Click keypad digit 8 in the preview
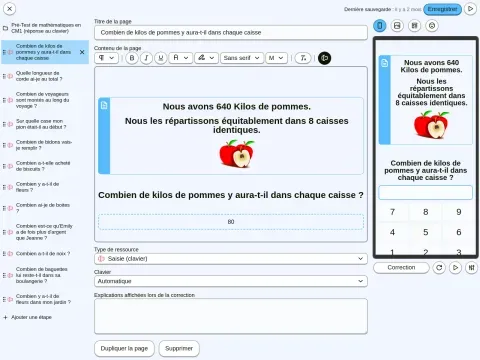The image size is (480, 360). click(426, 212)
